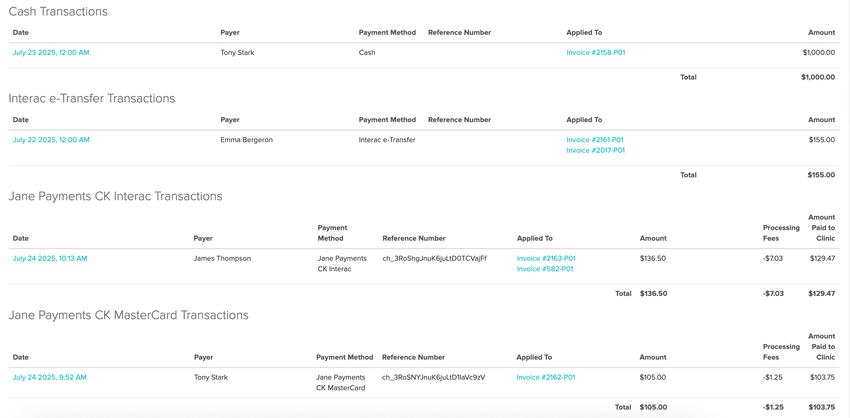Open the July 24 2025, 9:52 AM transaction
The height and width of the screenshot is (418, 850).
click(50, 377)
